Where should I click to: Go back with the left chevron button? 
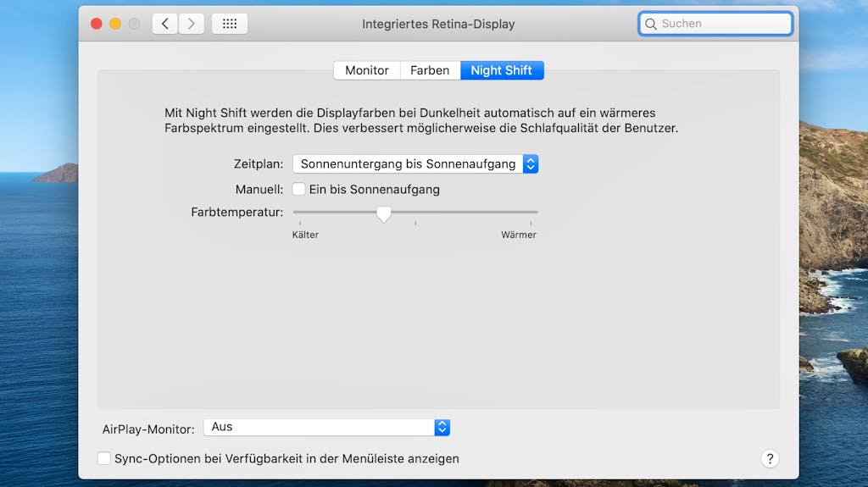[165, 24]
